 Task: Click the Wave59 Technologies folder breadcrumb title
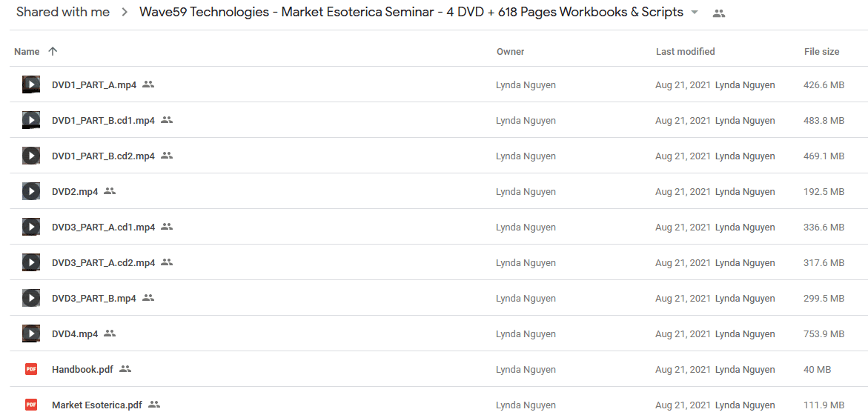tap(411, 12)
